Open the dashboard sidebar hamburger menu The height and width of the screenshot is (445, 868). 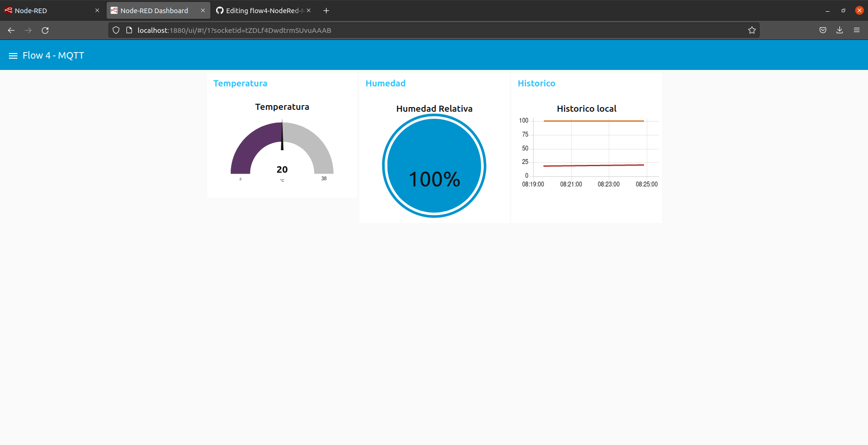click(13, 55)
